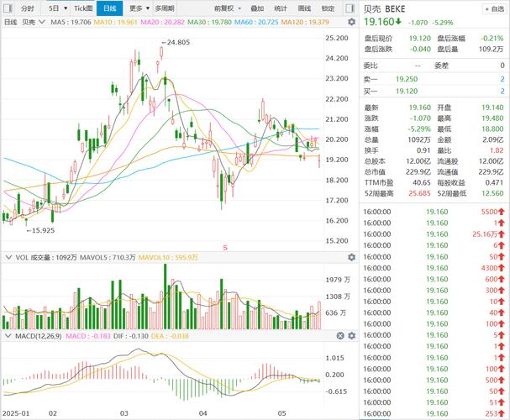
Task: Open the 多周期 multi-period view
Action: [x=165, y=8]
